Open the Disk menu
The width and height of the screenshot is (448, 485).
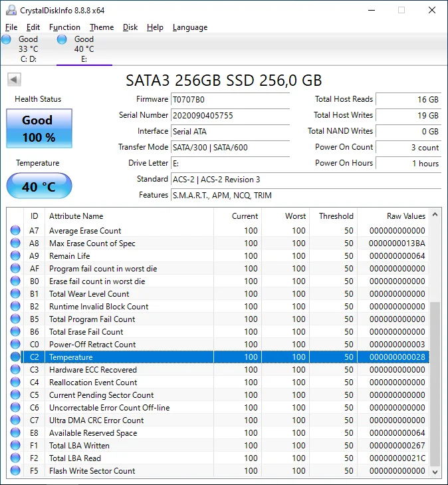coord(130,27)
